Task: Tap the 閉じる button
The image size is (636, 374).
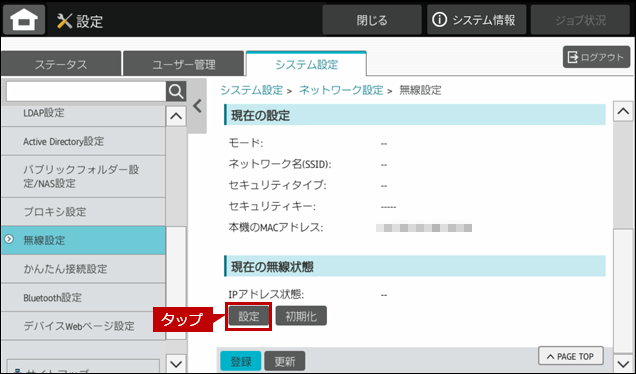Action: click(x=372, y=19)
